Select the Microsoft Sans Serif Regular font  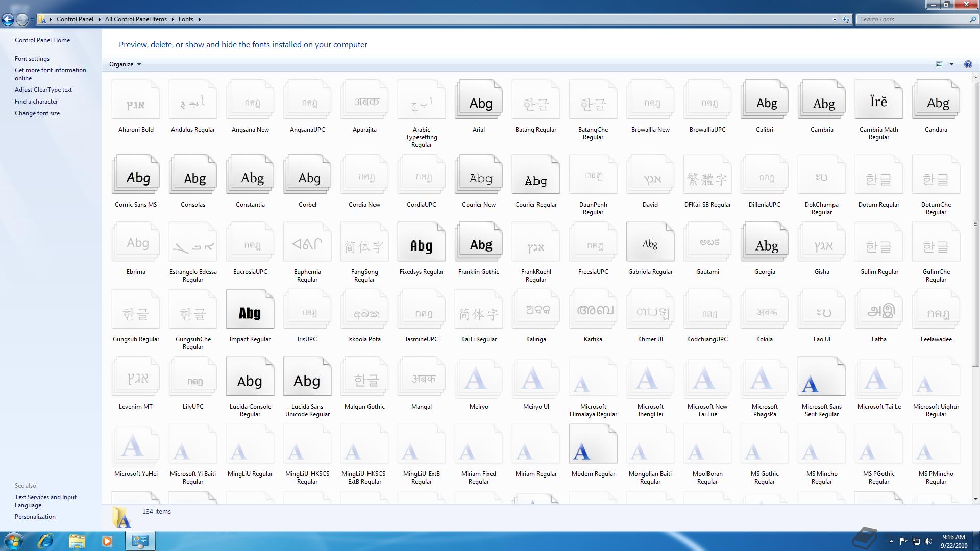tap(822, 377)
